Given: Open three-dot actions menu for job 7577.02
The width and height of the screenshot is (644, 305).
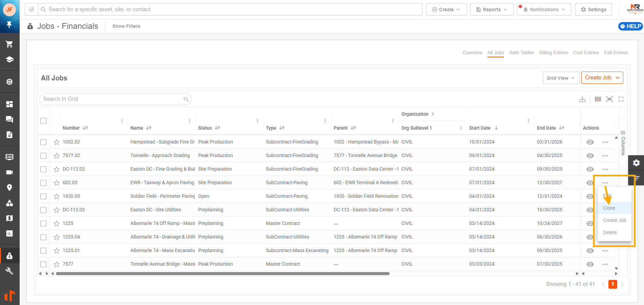Looking at the screenshot, I should pos(605,156).
